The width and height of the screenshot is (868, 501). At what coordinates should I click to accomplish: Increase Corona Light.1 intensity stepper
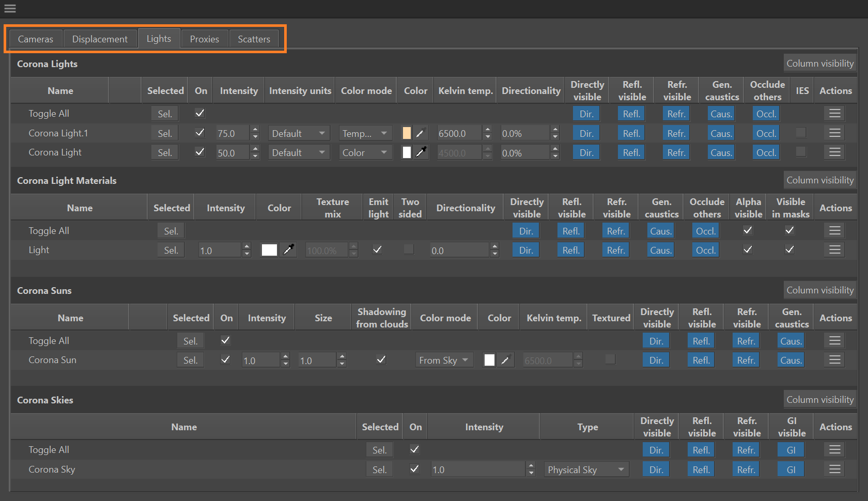click(x=255, y=130)
